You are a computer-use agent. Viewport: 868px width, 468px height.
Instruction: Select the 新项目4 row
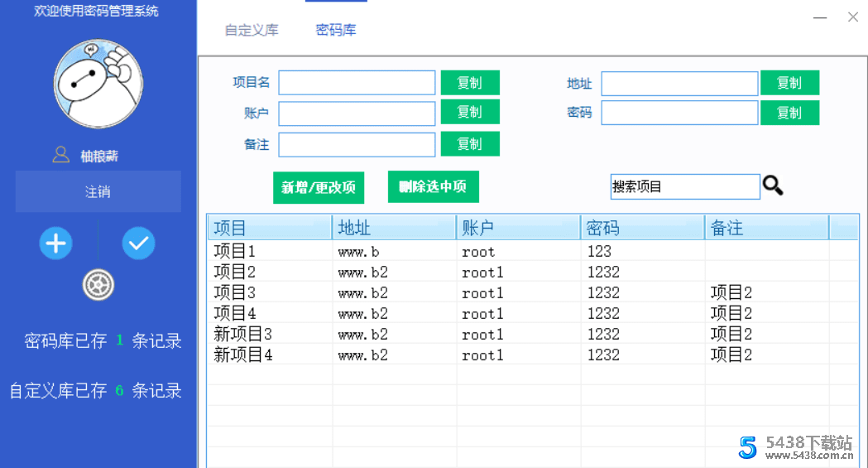point(533,355)
